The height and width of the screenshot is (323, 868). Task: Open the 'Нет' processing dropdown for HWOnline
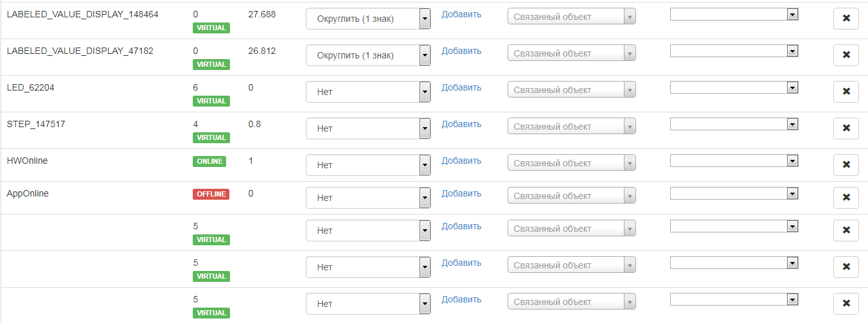click(x=368, y=165)
